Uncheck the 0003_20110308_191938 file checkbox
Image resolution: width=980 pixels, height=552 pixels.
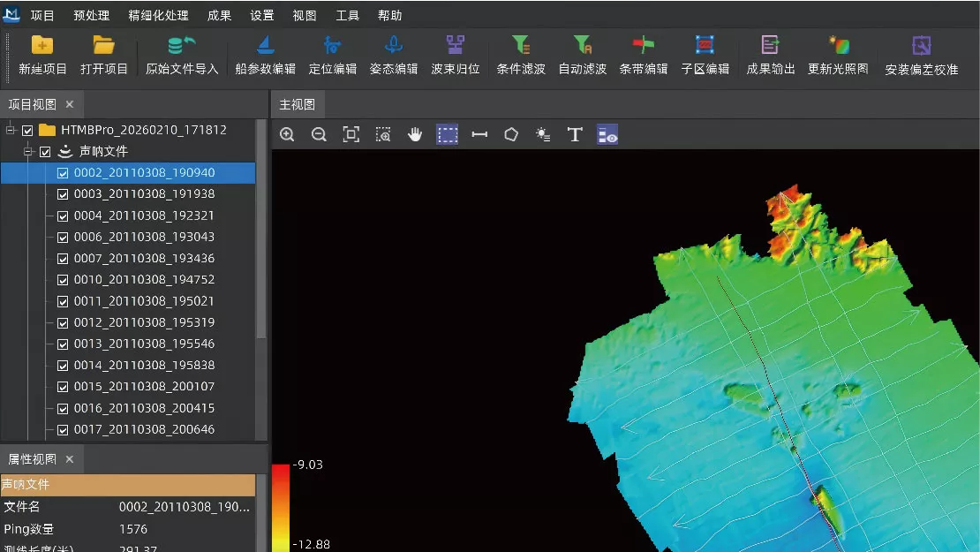pyautogui.click(x=63, y=194)
